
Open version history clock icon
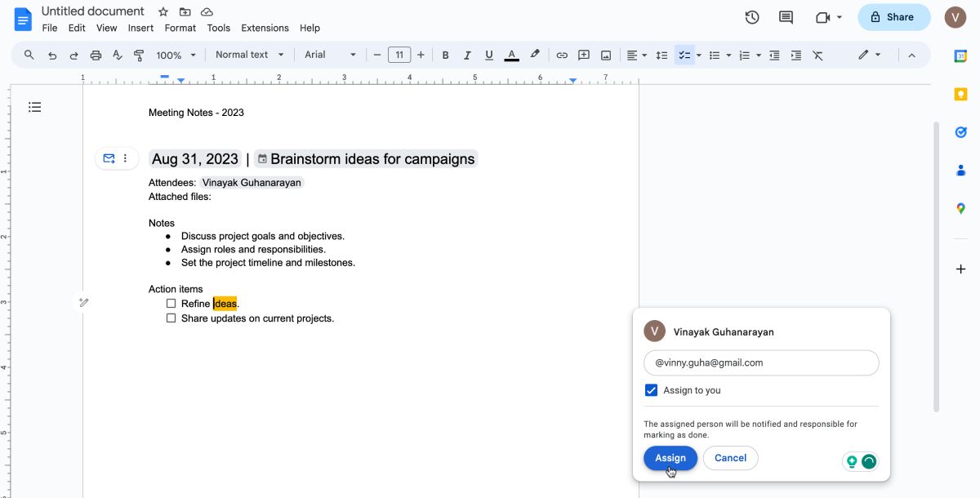752,17
